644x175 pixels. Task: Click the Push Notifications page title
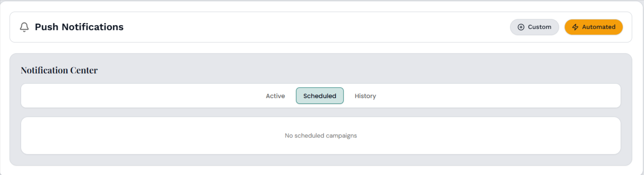(x=79, y=27)
